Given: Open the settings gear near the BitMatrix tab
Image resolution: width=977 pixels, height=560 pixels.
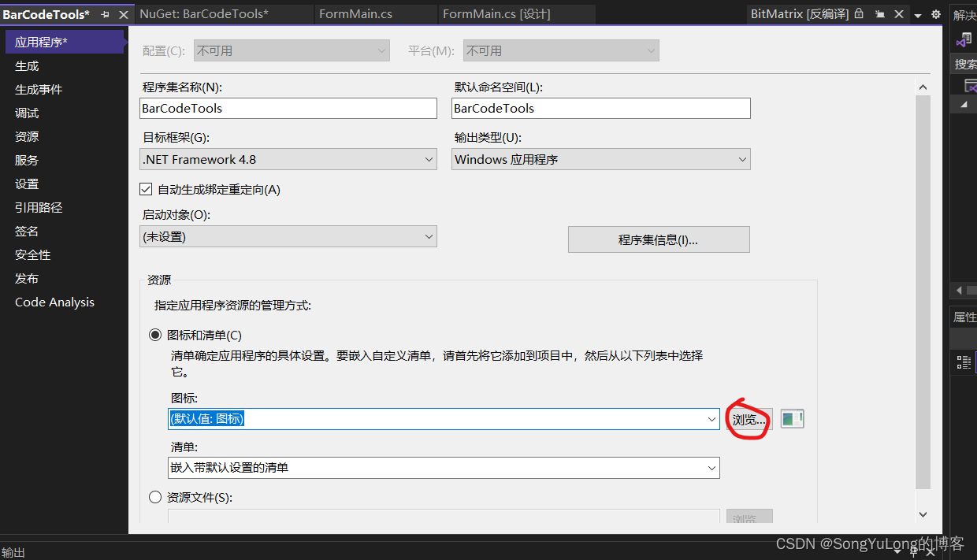Looking at the screenshot, I should (x=934, y=13).
